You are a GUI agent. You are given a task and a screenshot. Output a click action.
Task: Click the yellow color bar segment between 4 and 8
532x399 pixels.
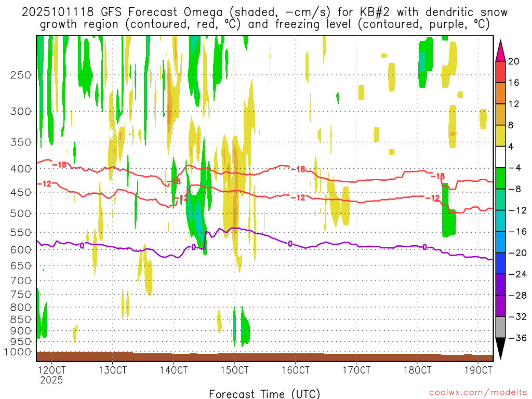[500, 136]
